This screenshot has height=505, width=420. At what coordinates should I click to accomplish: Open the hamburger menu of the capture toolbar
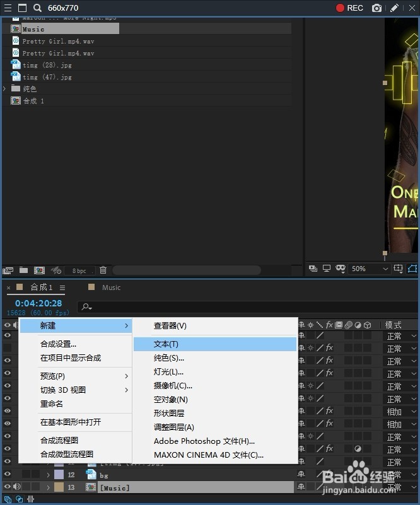click(x=8, y=8)
